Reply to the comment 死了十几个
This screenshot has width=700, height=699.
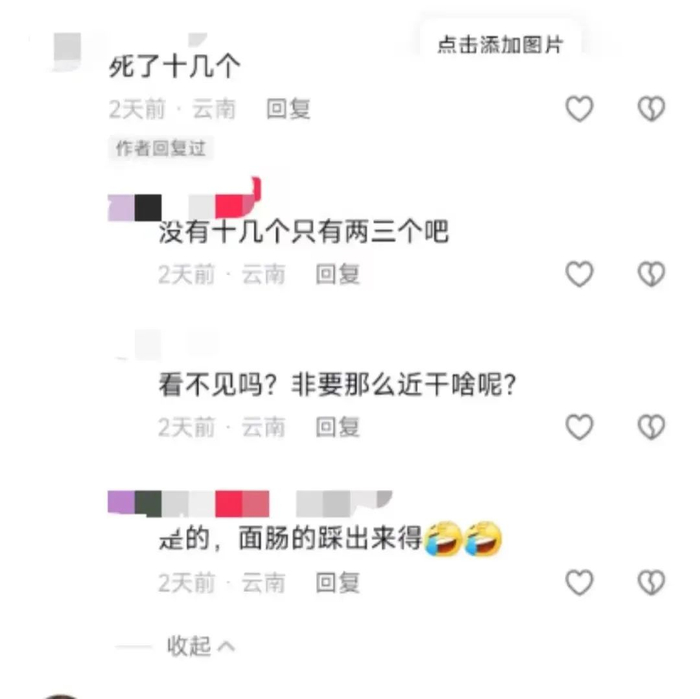coord(288,109)
